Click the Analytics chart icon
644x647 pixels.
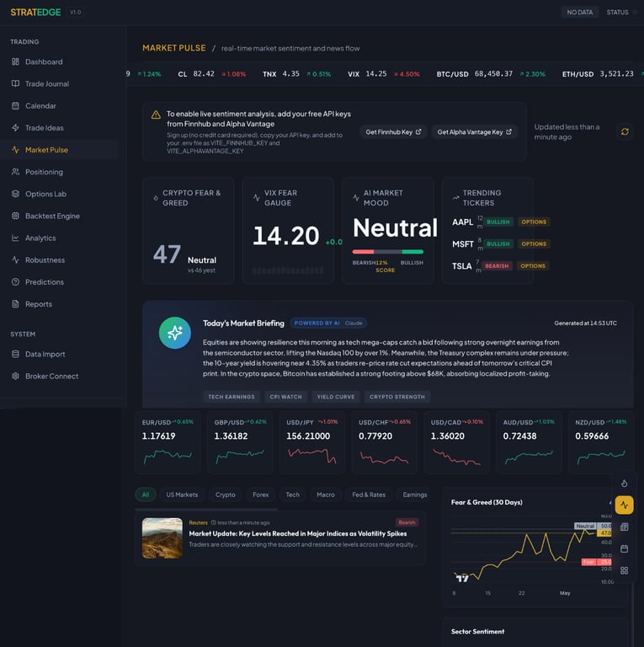point(16,238)
